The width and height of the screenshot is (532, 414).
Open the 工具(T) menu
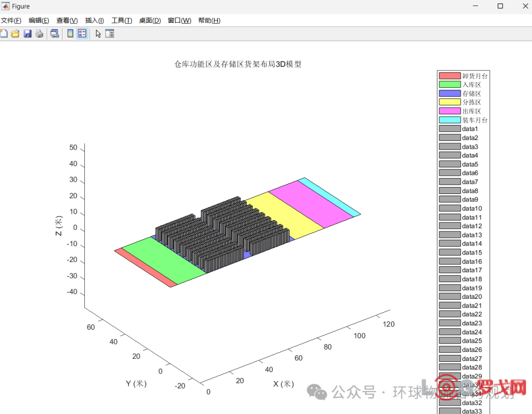tap(122, 21)
